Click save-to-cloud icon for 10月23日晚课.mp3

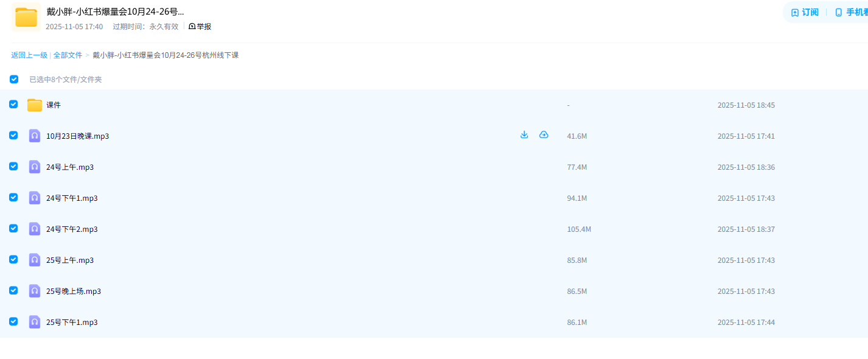point(544,135)
